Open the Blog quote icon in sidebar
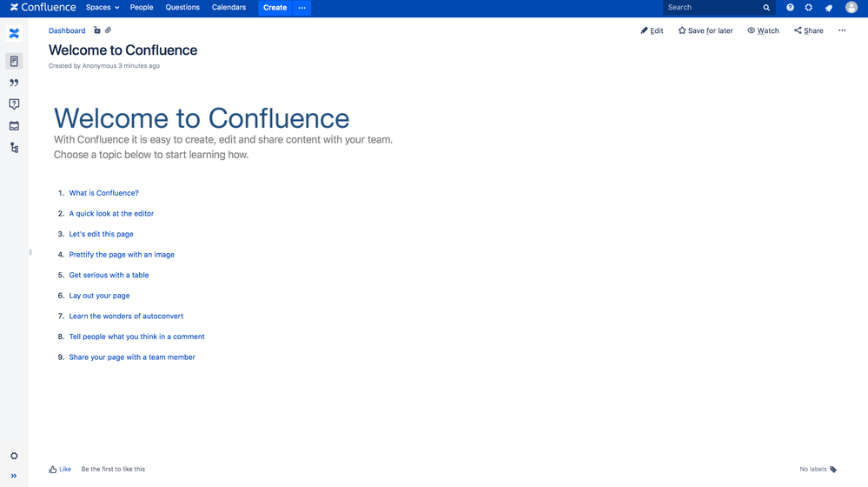The width and height of the screenshot is (868, 487). [x=14, y=83]
